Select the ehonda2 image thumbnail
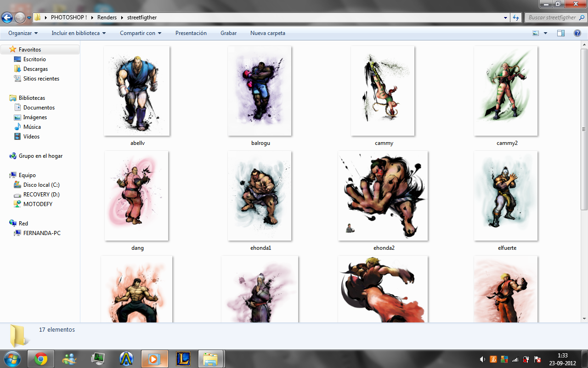588x368 pixels. 383,196
